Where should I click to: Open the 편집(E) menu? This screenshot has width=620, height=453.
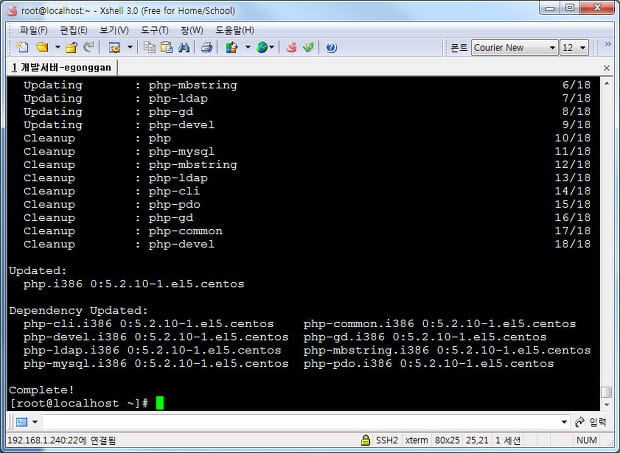73,30
